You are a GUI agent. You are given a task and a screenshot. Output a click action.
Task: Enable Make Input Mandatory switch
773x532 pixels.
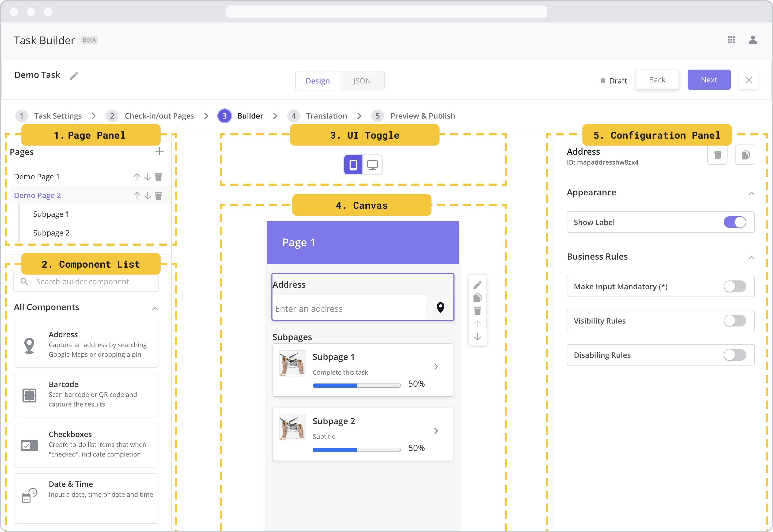[x=735, y=287]
